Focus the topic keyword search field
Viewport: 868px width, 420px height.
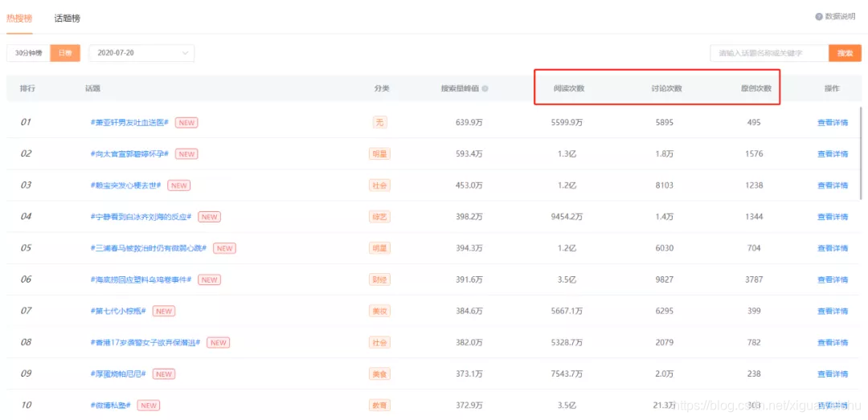769,53
